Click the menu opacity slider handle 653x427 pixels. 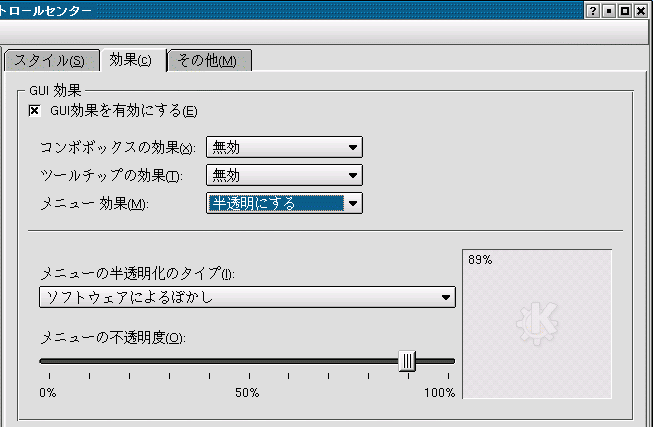[407, 361]
